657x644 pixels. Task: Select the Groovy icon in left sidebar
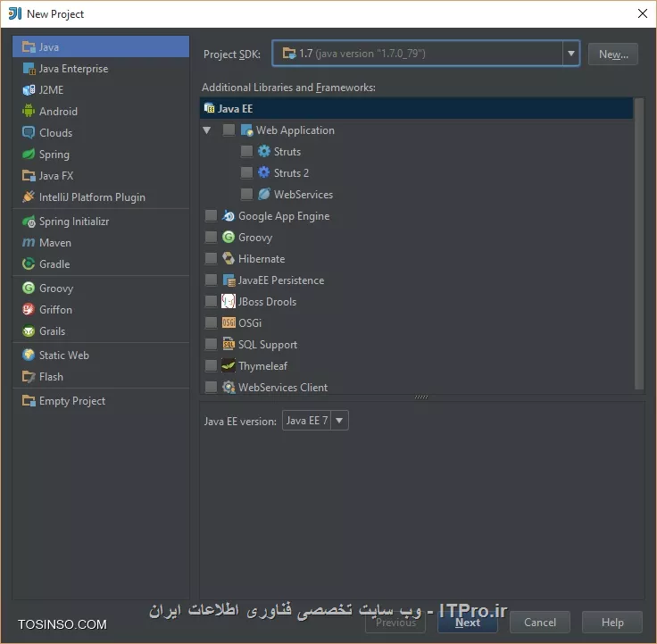29,288
